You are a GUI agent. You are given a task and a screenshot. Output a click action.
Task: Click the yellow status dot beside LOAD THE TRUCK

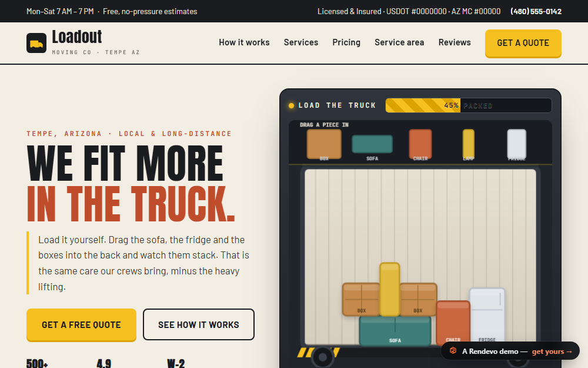pos(291,105)
